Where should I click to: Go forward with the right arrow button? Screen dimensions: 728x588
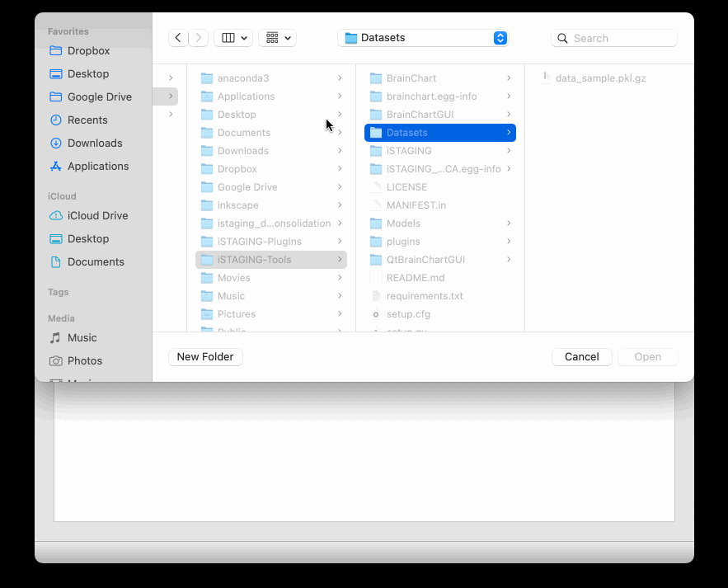[x=198, y=38]
